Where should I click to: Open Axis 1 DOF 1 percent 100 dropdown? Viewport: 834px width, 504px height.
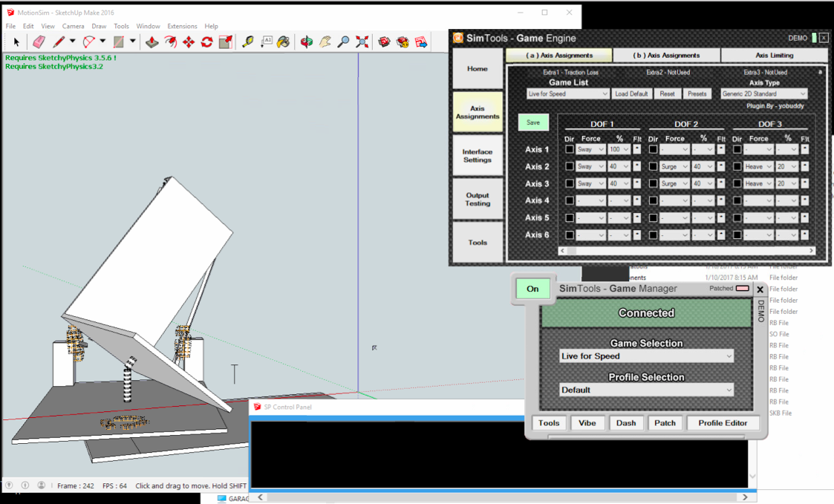[x=619, y=149]
